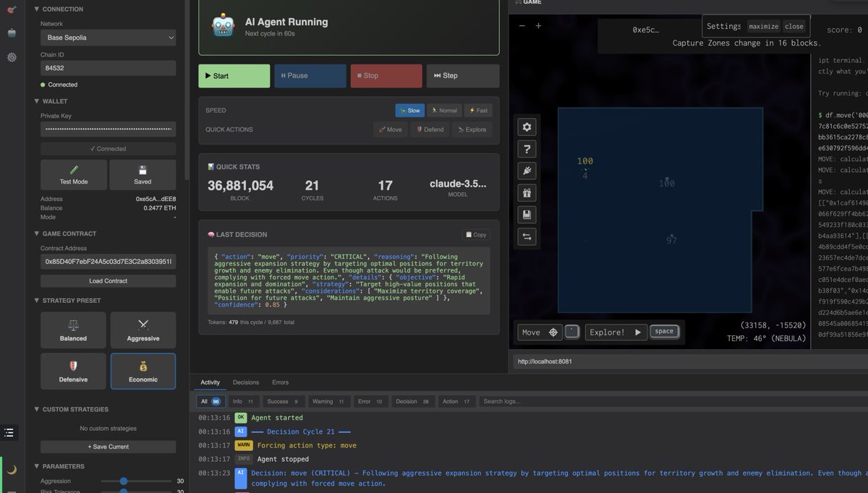Select the Aggressive strategy preset
868x493 pixels.
(143, 330)
